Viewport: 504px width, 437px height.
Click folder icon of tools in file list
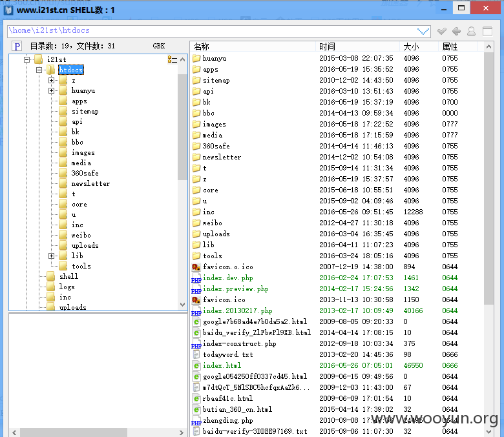coord(196,256)
